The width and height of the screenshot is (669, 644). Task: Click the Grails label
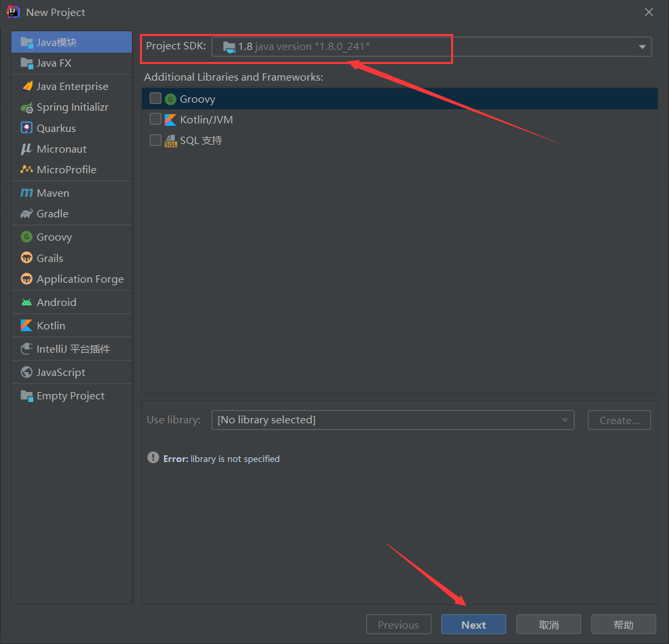(x=50, y=258)
